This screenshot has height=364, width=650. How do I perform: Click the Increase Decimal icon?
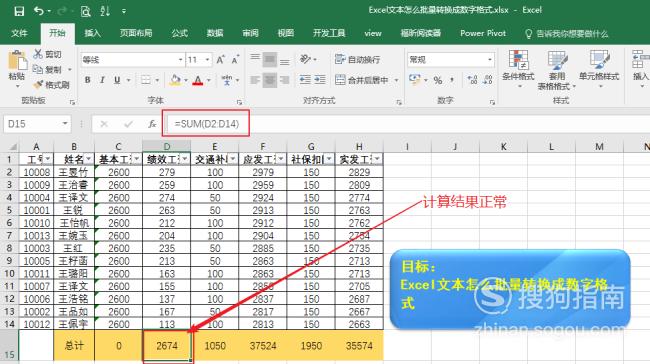[472, 80]
